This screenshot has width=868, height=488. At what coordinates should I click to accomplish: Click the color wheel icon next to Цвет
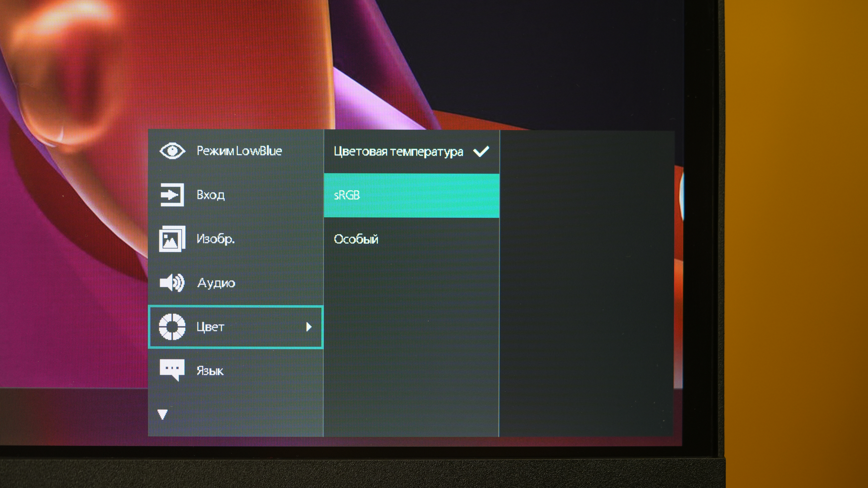(172, 327)
